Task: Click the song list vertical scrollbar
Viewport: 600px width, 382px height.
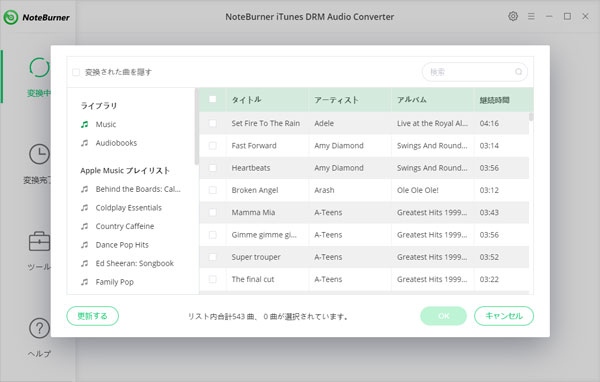Action: [x=531, y=117]
